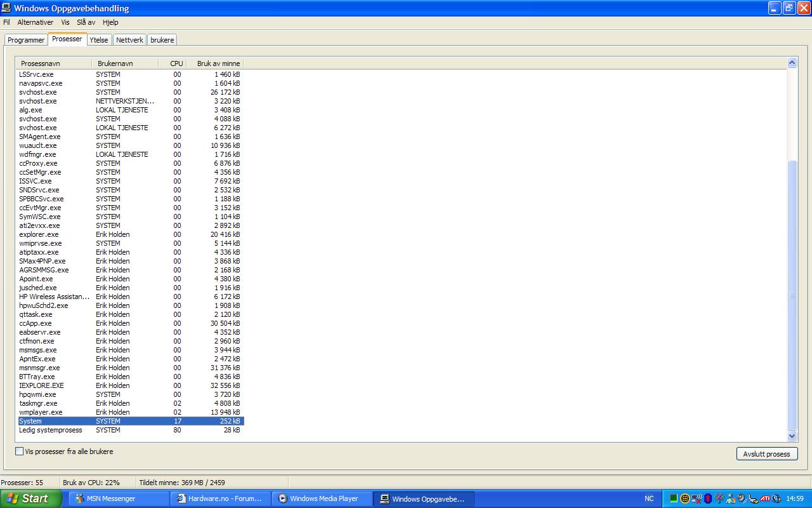
Task: Select the taskmgr.exe process
Action: (131, 403)
